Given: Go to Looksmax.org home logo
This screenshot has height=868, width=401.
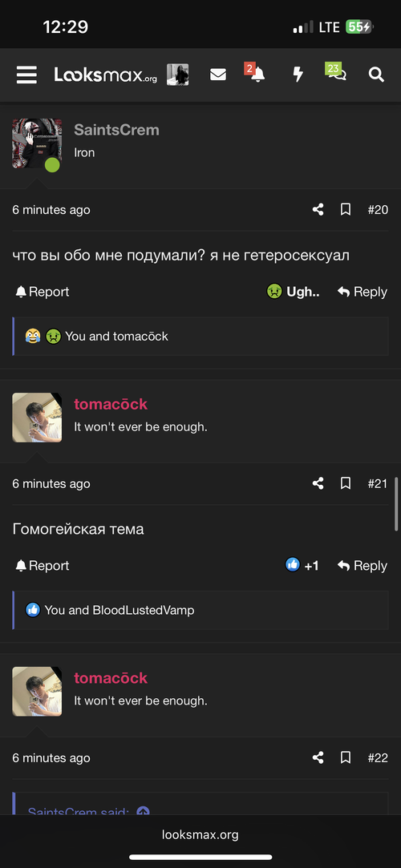Looking at the screenshot, I should coord(105,75).
